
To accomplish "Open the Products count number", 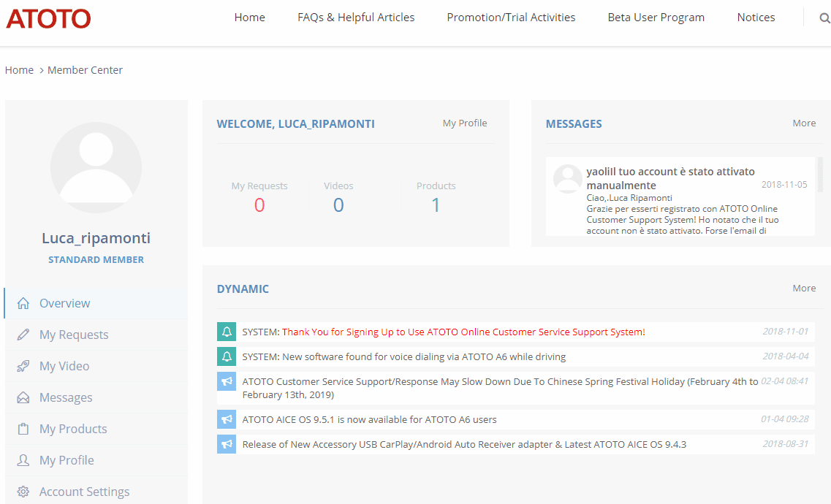I will pyautogui.click(x=436, y=205).
